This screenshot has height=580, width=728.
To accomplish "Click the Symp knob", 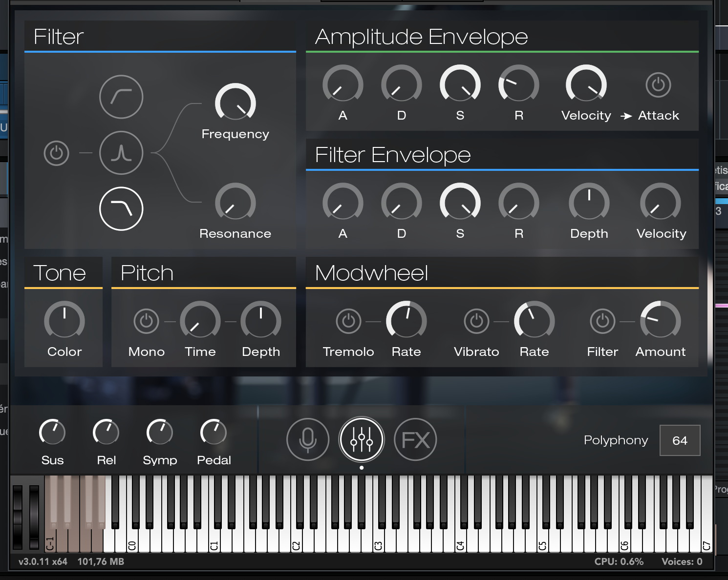I will (160, 432).
